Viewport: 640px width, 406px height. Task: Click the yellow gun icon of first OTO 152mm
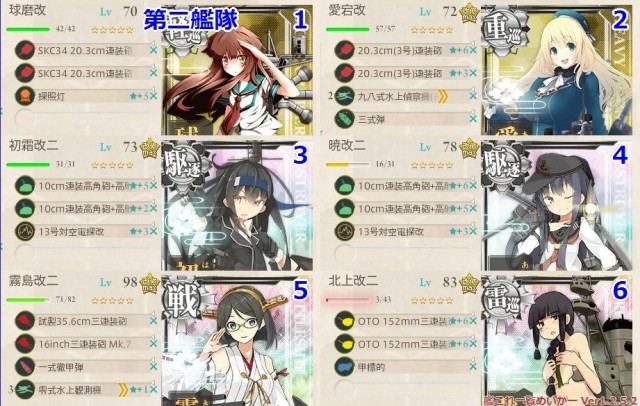[344, 321]
